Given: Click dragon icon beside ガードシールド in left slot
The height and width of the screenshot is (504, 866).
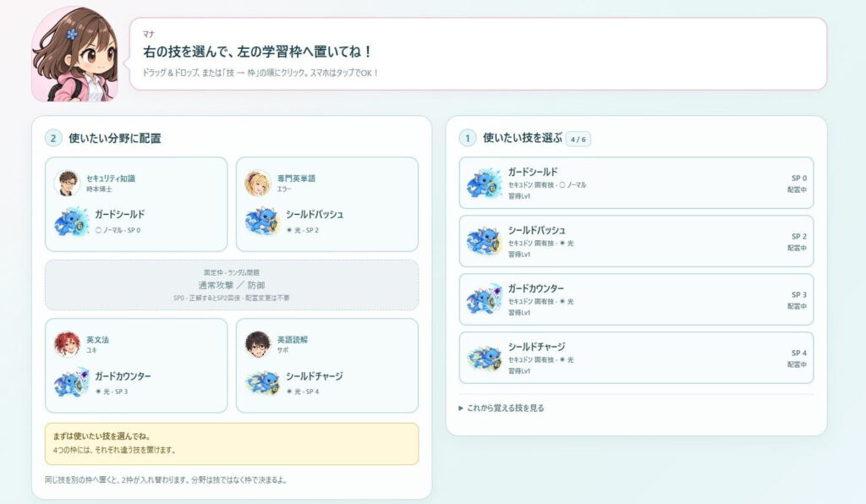Looking at the screenshot, I should point(72,221).
